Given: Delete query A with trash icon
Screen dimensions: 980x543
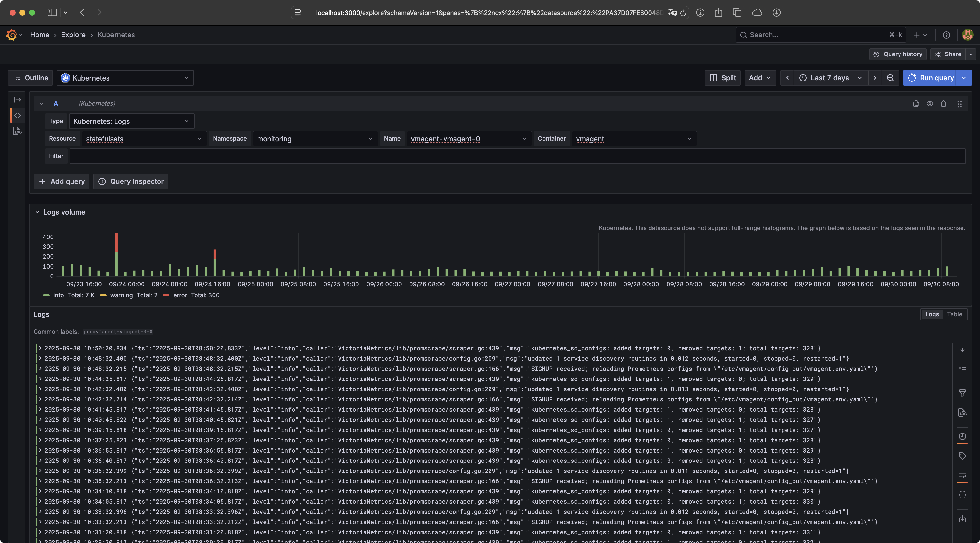Looking at the screenshot, I should click(x=944, y=103).
